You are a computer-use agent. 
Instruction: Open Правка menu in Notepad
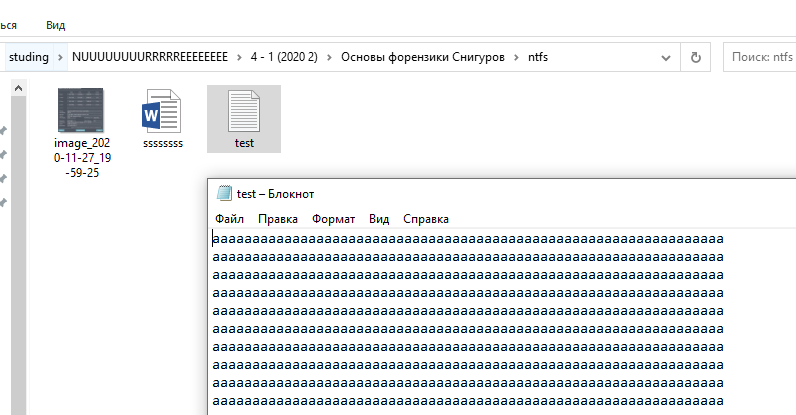278,219
